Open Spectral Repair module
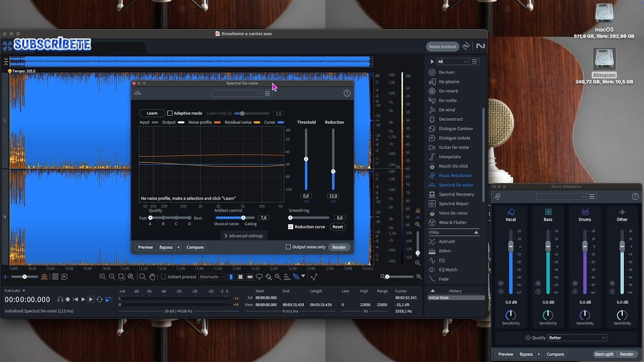 coord(454,204)
